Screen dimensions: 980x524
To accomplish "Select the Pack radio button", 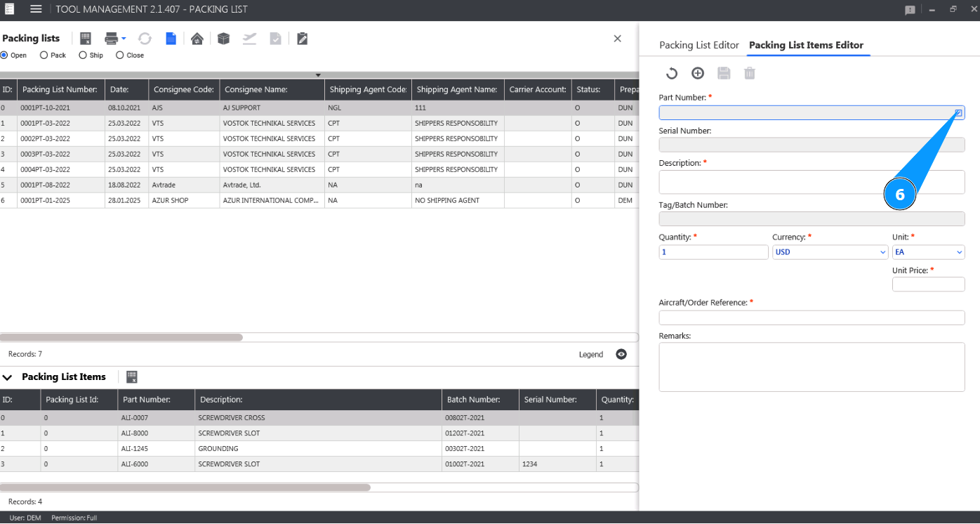I will coord(44,55).
